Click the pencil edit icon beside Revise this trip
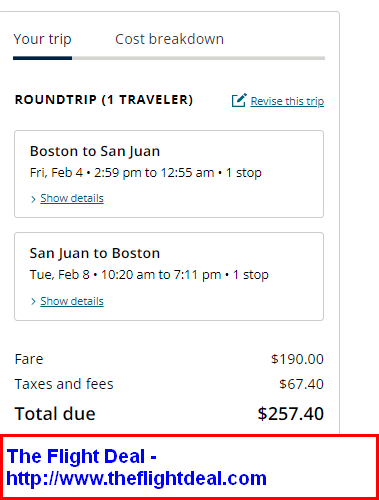The width and height of the screenshot is (379, 500). pos(239,100)
